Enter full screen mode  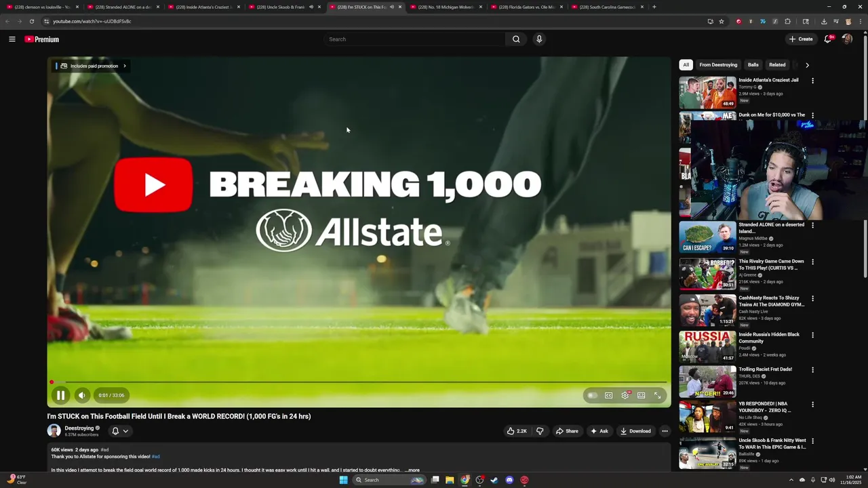(657, 395)
